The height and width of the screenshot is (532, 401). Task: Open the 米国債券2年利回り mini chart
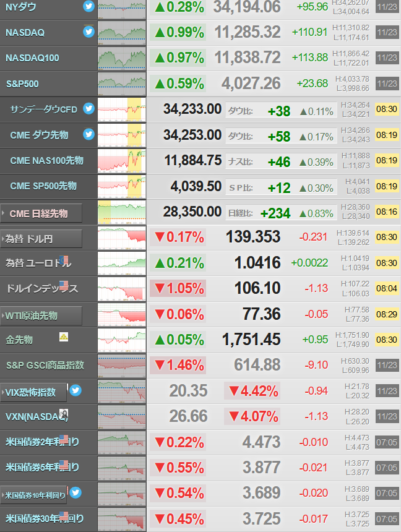pyautogui.click(x=121, y=442)
